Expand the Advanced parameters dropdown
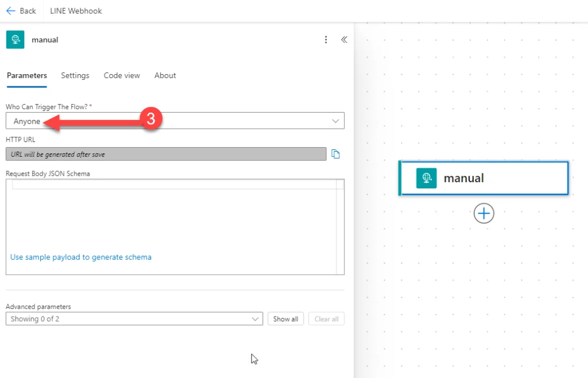Screen dimensions: 588x378 (x=134, y=319)
